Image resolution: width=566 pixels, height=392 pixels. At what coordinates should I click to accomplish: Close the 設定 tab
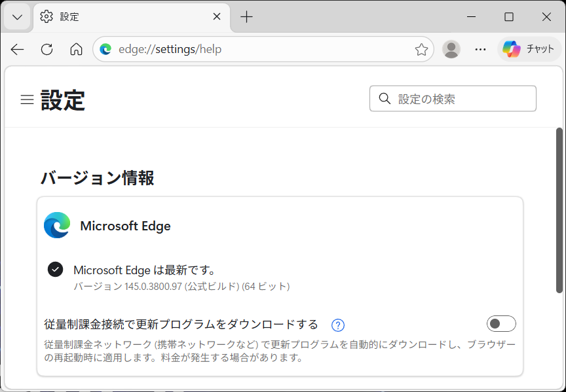217,16
